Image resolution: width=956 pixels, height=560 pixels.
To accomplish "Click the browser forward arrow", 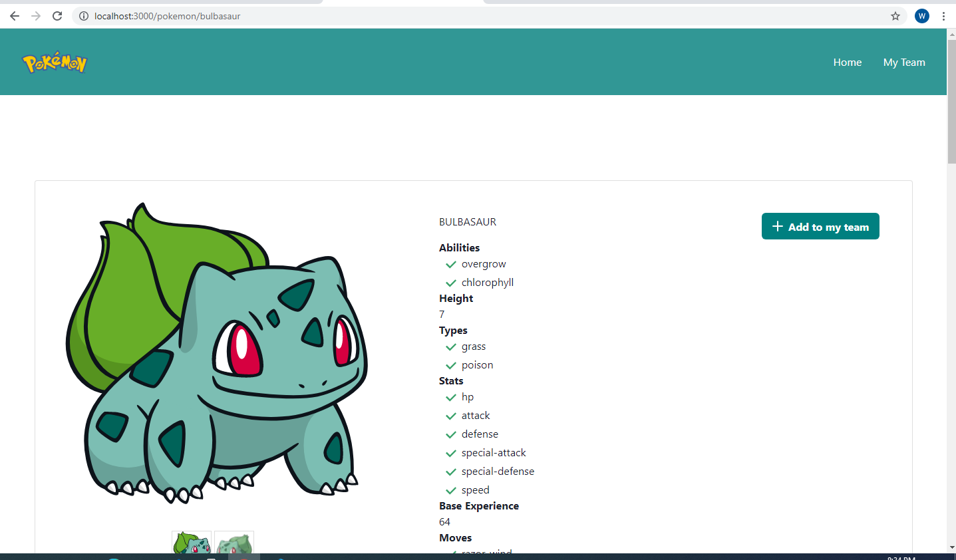I will pos(36,16).
